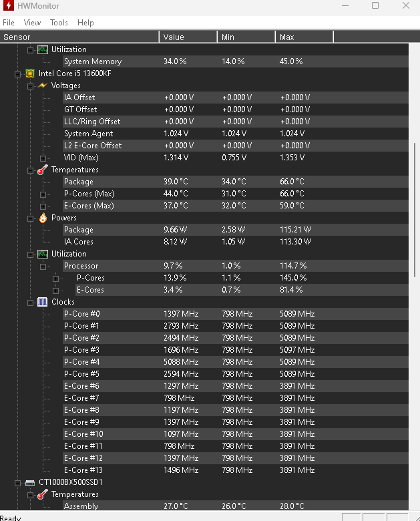Select the GT Offset voltage row

236,110
